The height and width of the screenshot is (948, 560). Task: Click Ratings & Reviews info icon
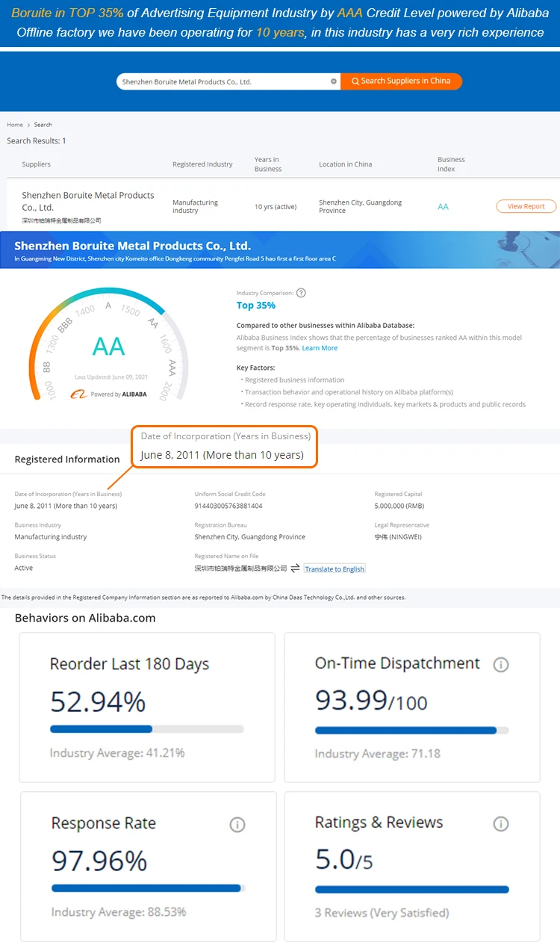[501, 823]
